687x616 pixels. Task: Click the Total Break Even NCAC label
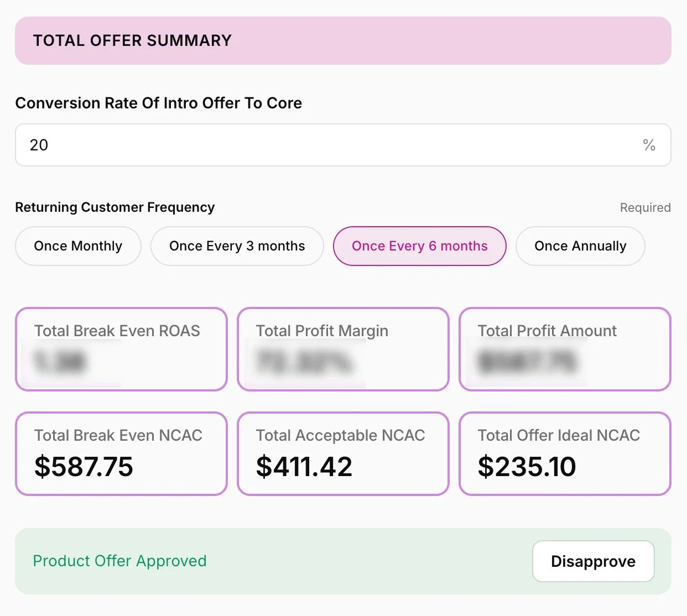[118, 435]
